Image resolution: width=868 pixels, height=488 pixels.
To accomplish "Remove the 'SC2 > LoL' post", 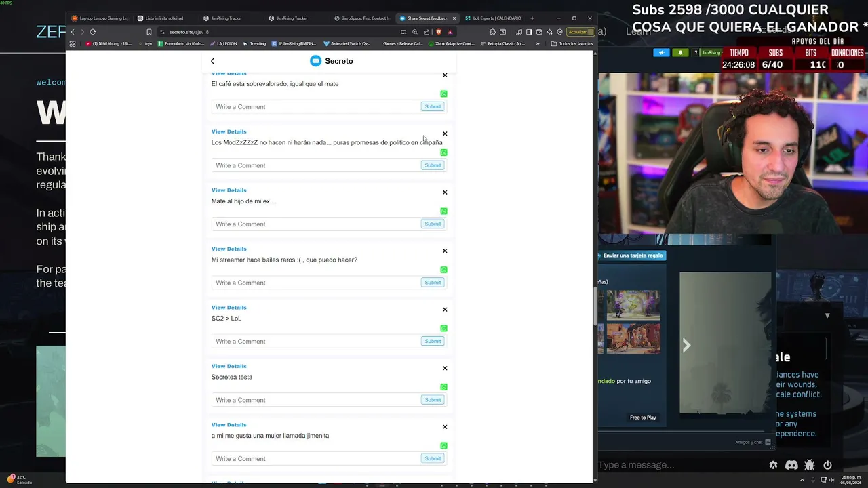I will tap(445, 310).
